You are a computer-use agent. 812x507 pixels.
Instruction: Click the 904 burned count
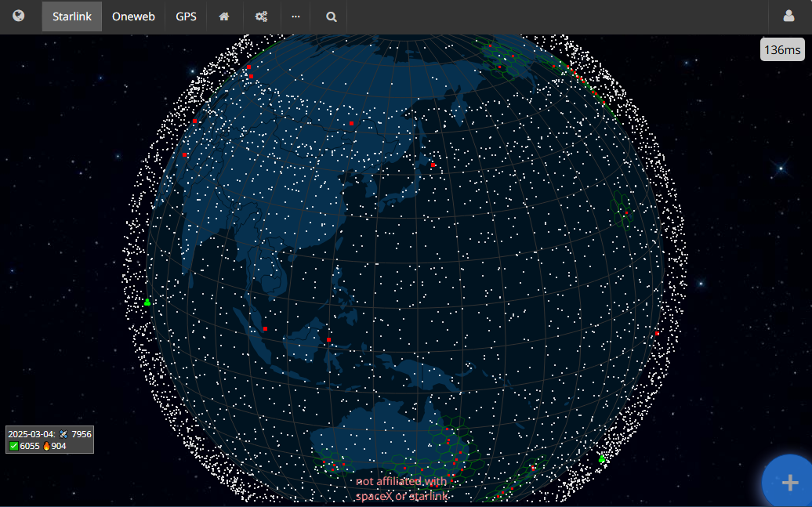[59, 446]
